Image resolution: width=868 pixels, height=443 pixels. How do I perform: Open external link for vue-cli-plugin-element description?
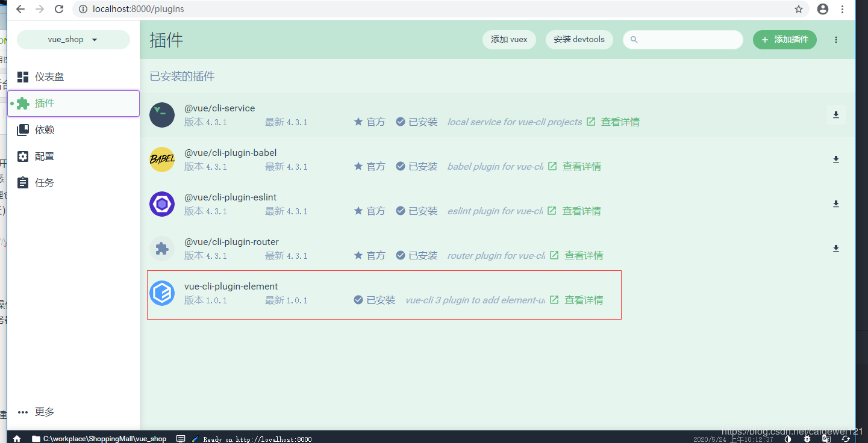554,299
